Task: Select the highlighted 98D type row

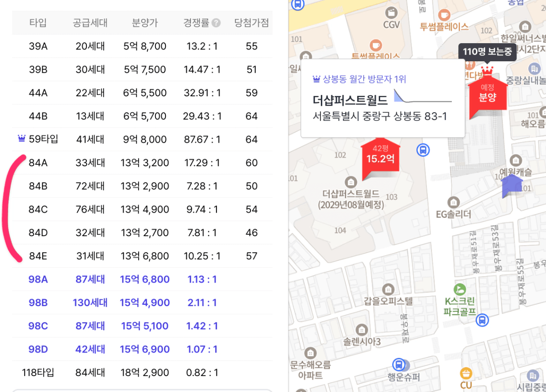Action: [142, 349]
